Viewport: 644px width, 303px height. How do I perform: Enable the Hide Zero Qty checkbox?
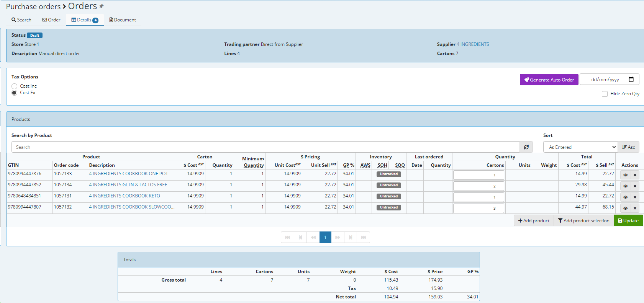coord(605,94)
